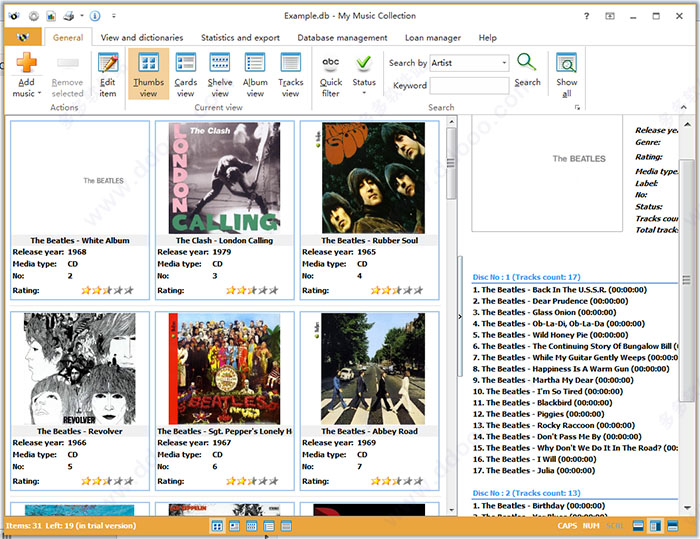Image resolution: width=700 pixels, height=539 pixels.
Task: Click the Keyword input field
Action: (469, 85)
